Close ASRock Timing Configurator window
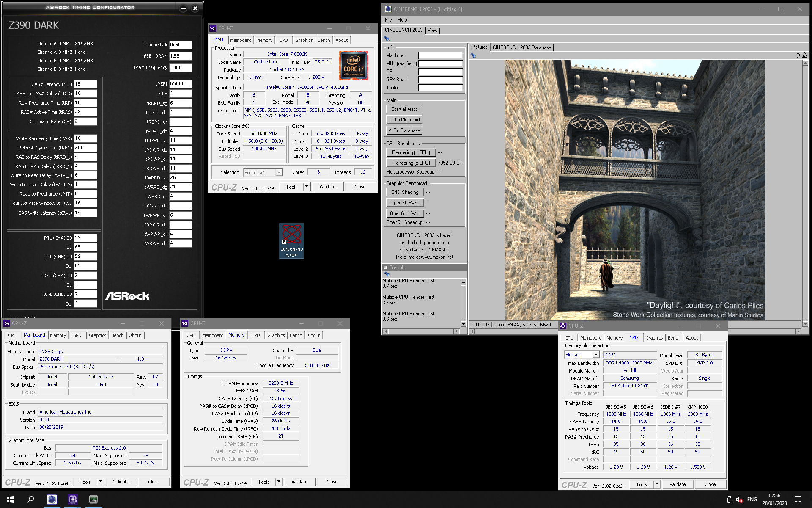The height and width of the screenshot is (508, 812). pos(195,8)
